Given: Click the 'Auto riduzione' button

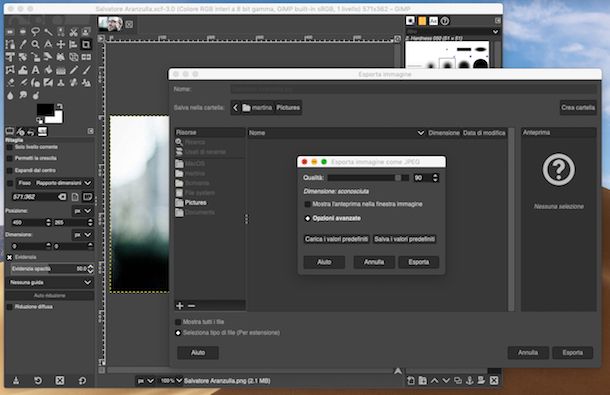Looking at the screenshot, I should pyautogui.click(x=50, y=296).
